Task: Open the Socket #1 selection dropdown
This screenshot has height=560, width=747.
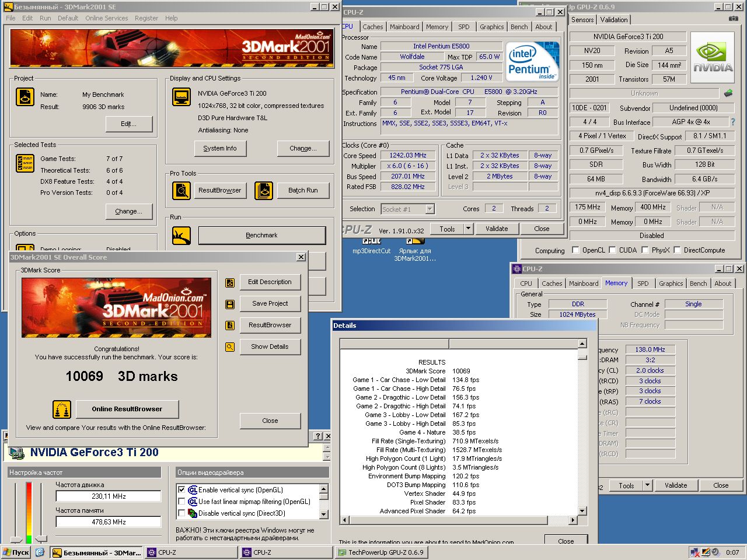Action: click(430, 209)
